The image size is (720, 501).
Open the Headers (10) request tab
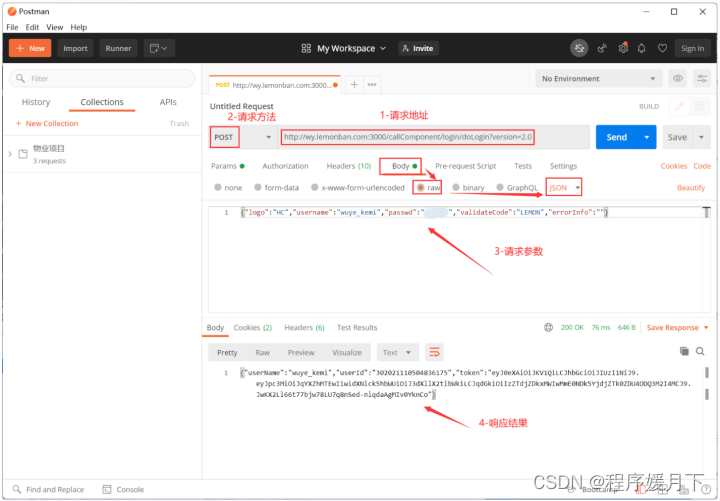pos(349,166)
